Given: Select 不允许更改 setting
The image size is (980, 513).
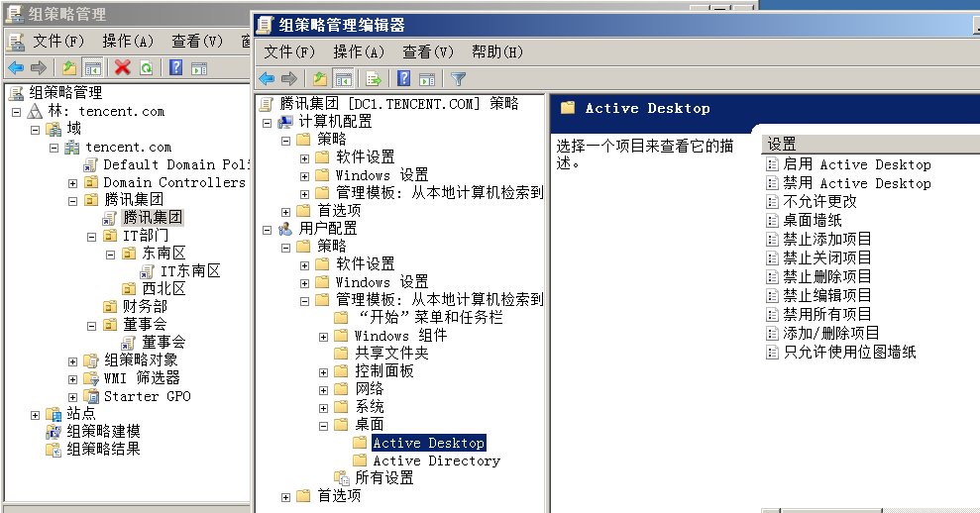Looking at the screenshot, I should (x=819, y=202).
